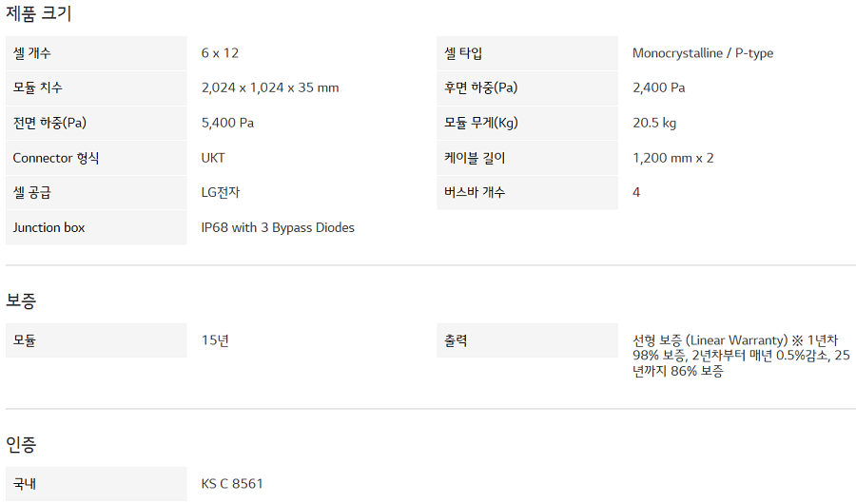Select the 버스바 개수 label cell
The width and height of the screenshot is (856, 504).
pos(527,193)
